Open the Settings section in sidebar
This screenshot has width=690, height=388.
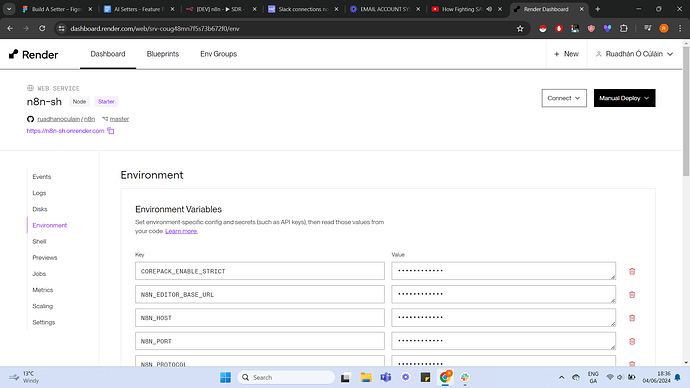tap(44, 322)
